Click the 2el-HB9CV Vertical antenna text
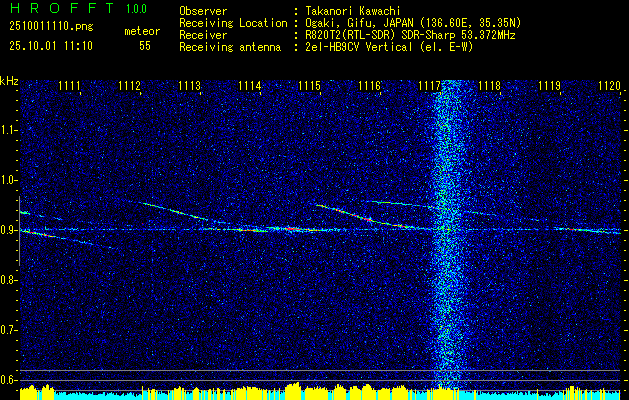629x400 pixels. click(x=389, y=47)
